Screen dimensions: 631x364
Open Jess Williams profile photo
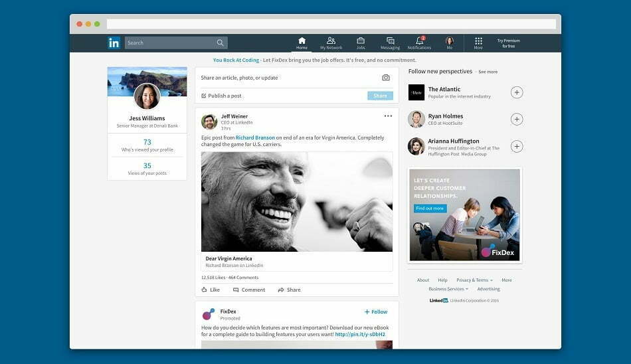click(x=147, y=96)
